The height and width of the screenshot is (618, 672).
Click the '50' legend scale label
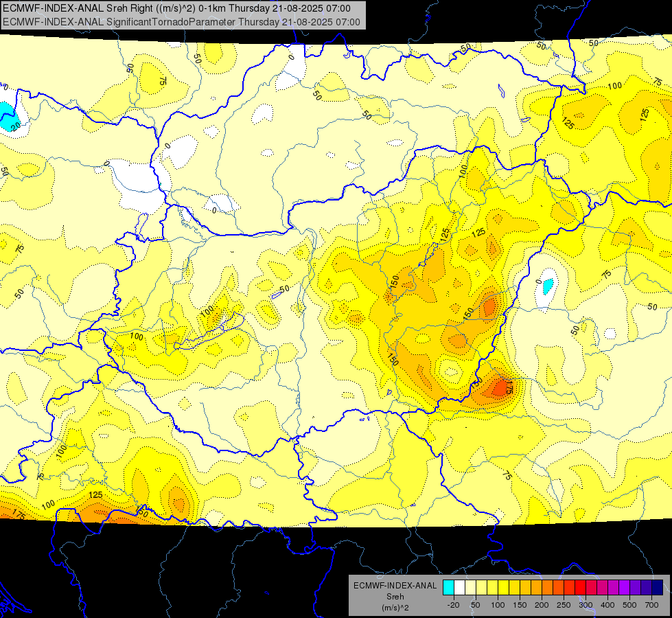click(475, 605)
